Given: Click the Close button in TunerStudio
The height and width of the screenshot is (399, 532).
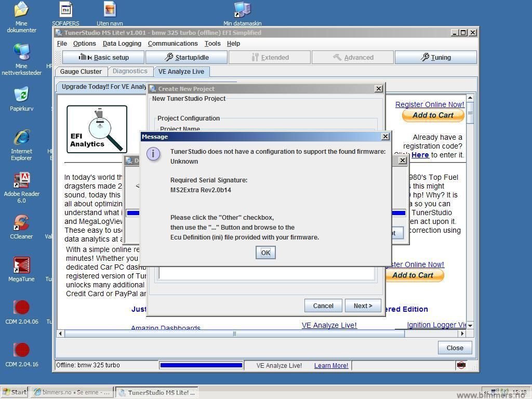Looking at the screenshot, I should [x=455, y=348].
